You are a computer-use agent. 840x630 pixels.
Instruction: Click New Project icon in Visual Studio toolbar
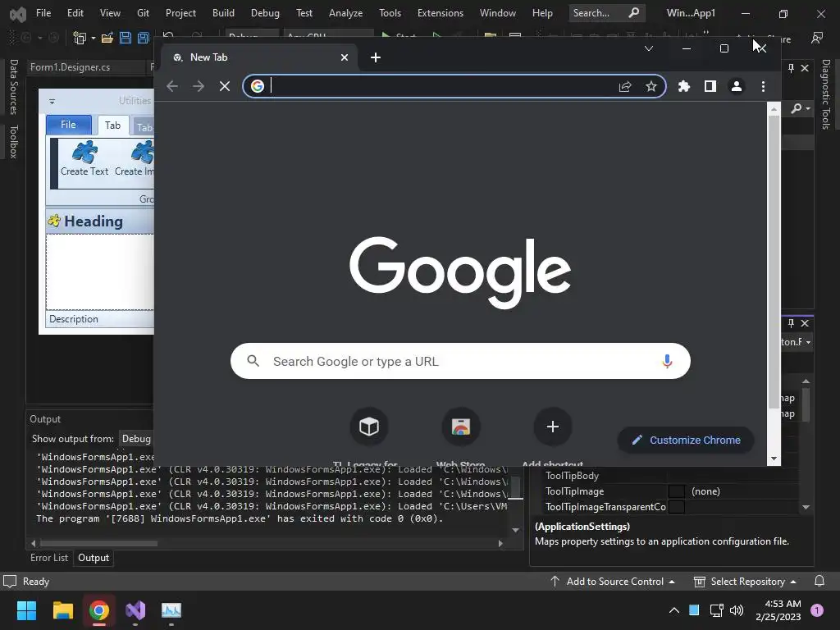pos(80,38)
